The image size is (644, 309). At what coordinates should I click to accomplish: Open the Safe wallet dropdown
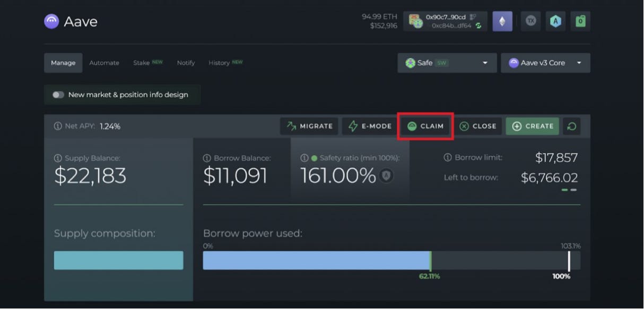447,63
